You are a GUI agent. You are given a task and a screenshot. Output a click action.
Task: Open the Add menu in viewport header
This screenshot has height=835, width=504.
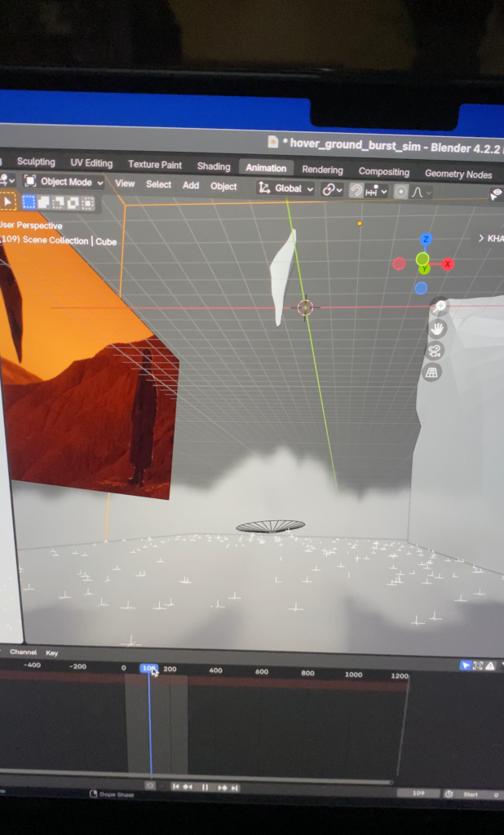pos(191,185)
